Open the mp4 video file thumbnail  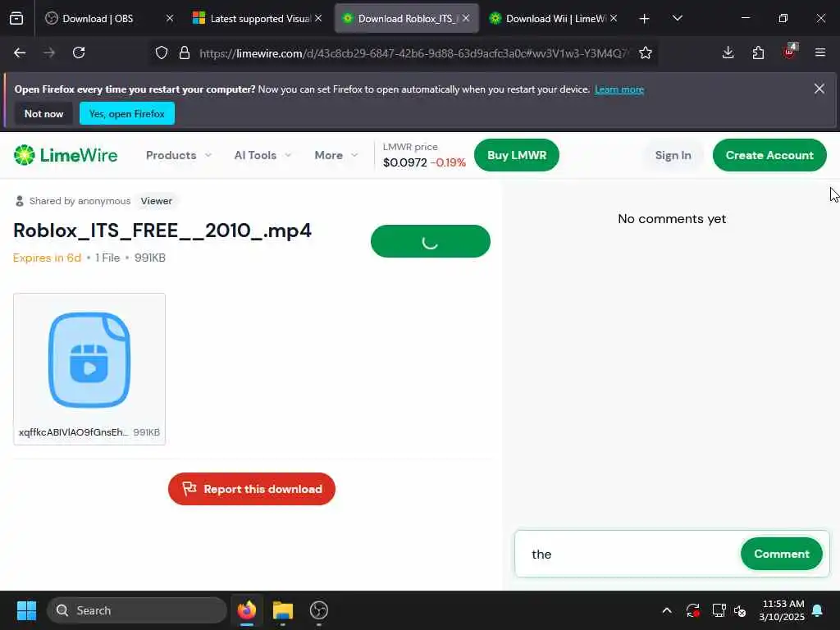coord(89,359)
